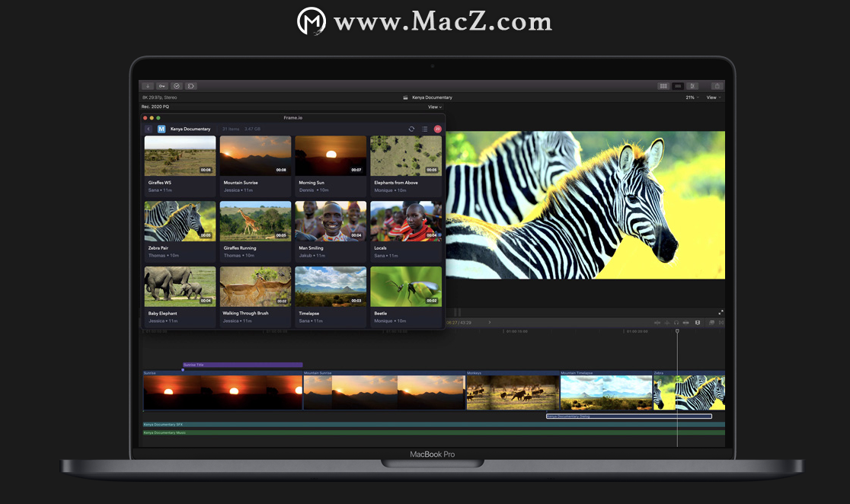Image resolution: width=850 pixels, height=504 pixels.
Task: Select the Timelapse clip thumbnail
Action: point(331,287)
